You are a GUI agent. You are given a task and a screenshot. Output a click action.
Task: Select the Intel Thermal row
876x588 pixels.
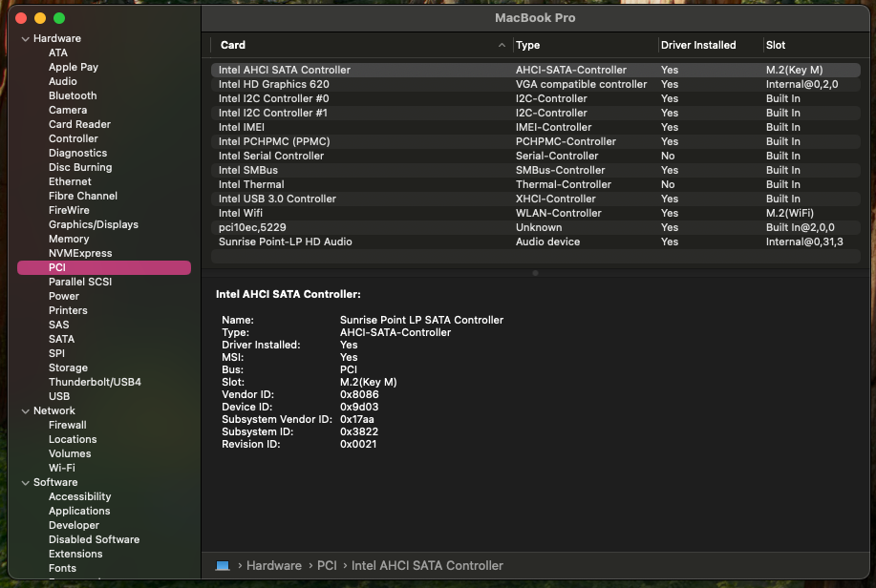535,184
